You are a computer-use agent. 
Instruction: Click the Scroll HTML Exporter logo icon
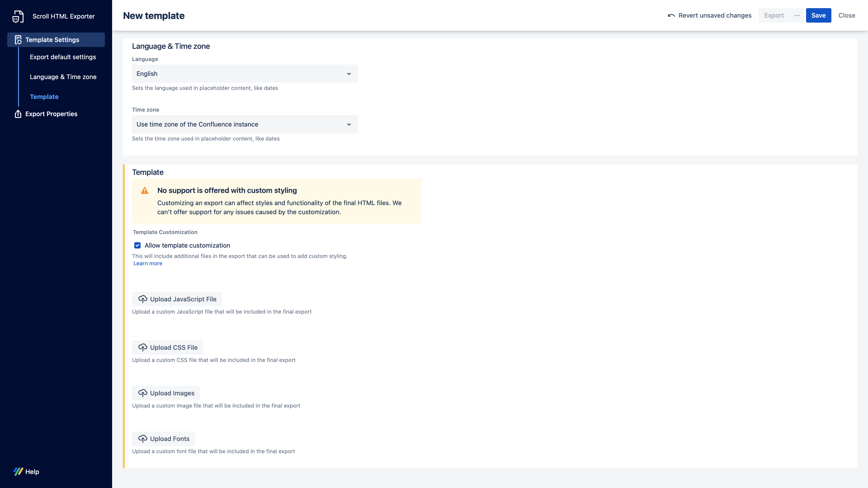point(18,16)
